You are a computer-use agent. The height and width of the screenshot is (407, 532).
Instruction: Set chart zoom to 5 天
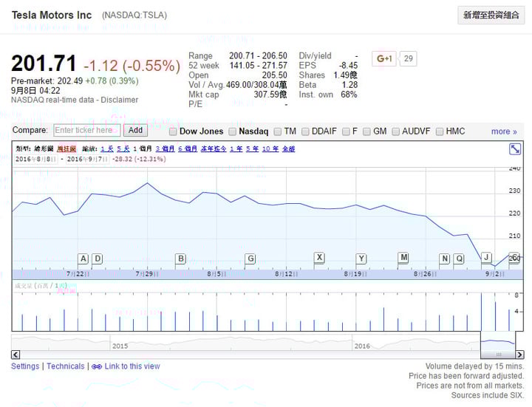click(123, 148)
